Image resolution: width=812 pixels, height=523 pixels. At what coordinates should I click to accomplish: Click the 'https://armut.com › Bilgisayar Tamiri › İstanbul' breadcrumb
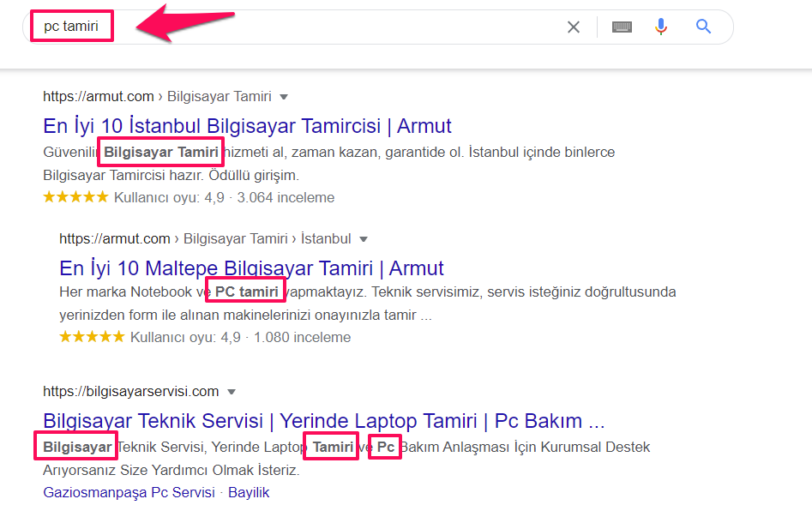[205, 238]
